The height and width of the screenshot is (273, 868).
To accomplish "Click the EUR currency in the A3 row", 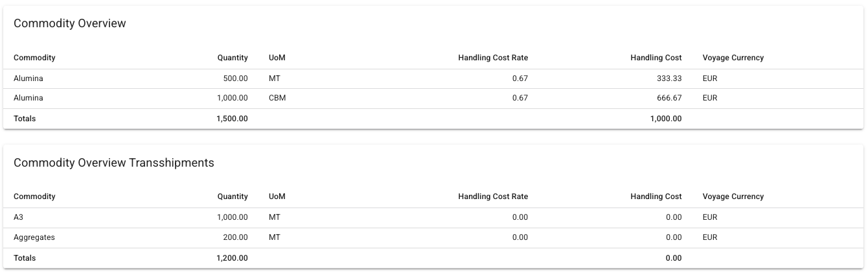I will coord(710,217).
